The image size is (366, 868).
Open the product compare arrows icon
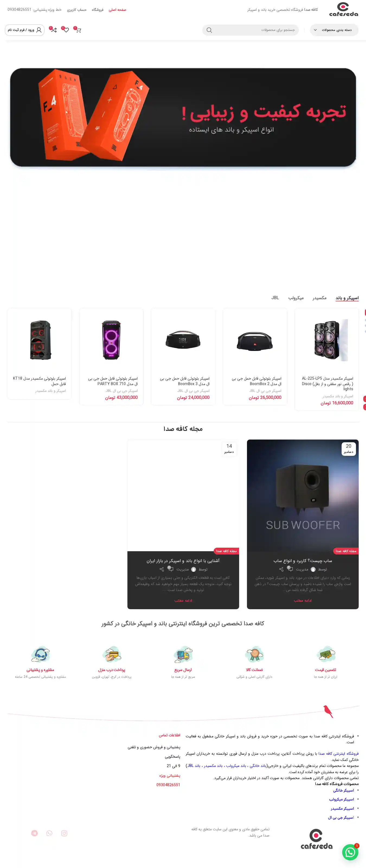click(54, 30)
